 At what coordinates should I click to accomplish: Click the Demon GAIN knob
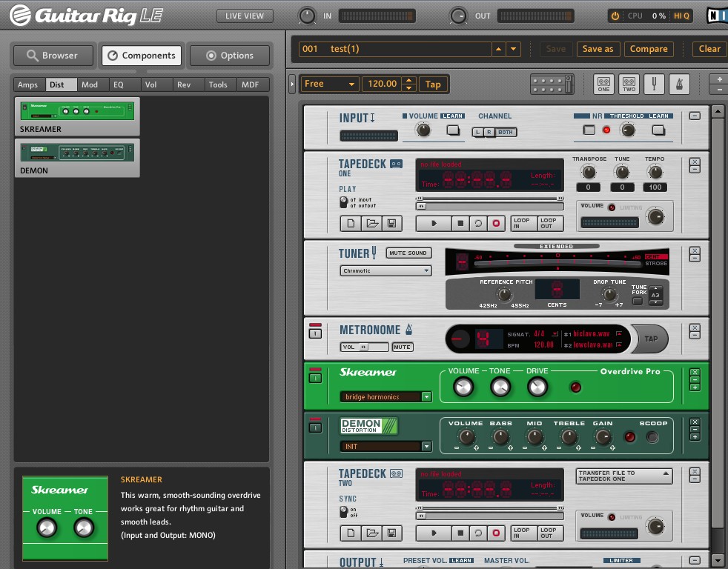(x=603, y=436)
